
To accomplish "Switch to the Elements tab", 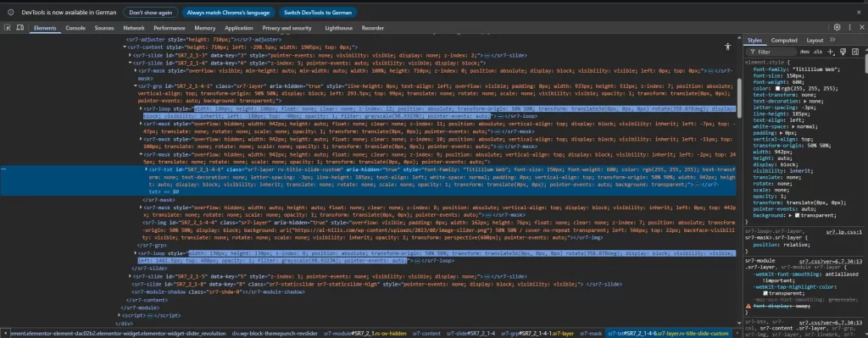I will coord(45,28).
